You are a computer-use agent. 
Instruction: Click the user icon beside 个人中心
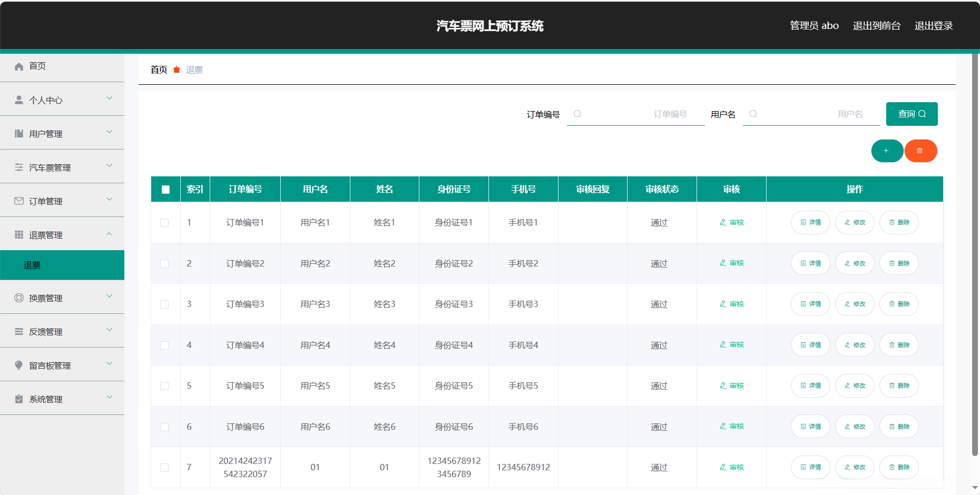[19, 100]
